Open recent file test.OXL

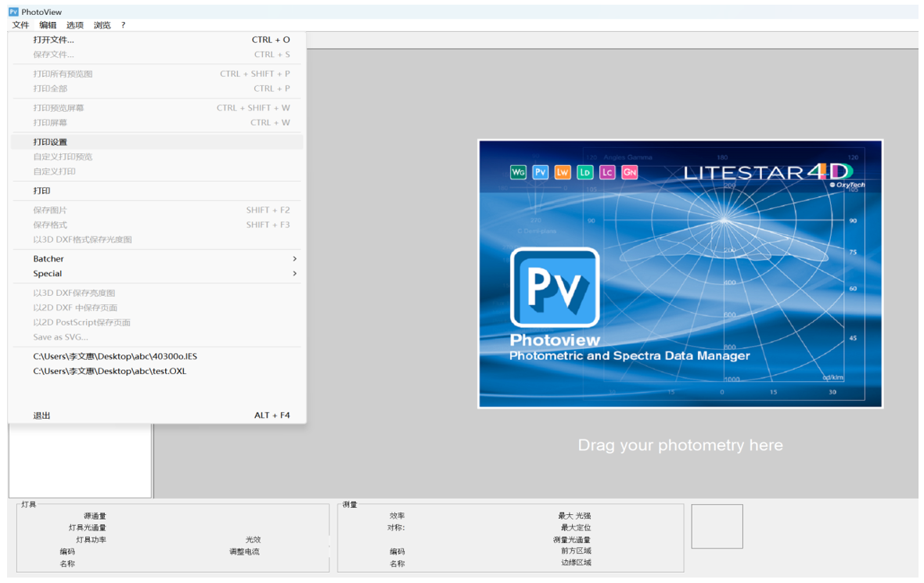tap(110, 372)
